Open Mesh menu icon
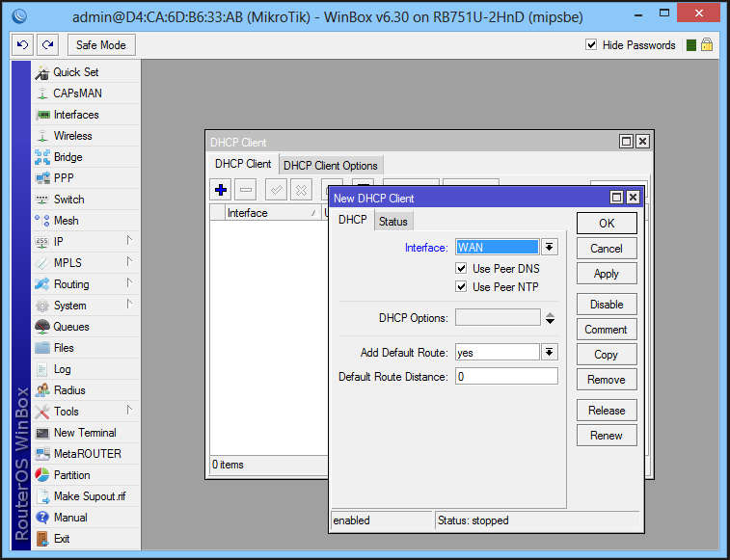Screen dimensions: 730x560 tap(42, 221)
